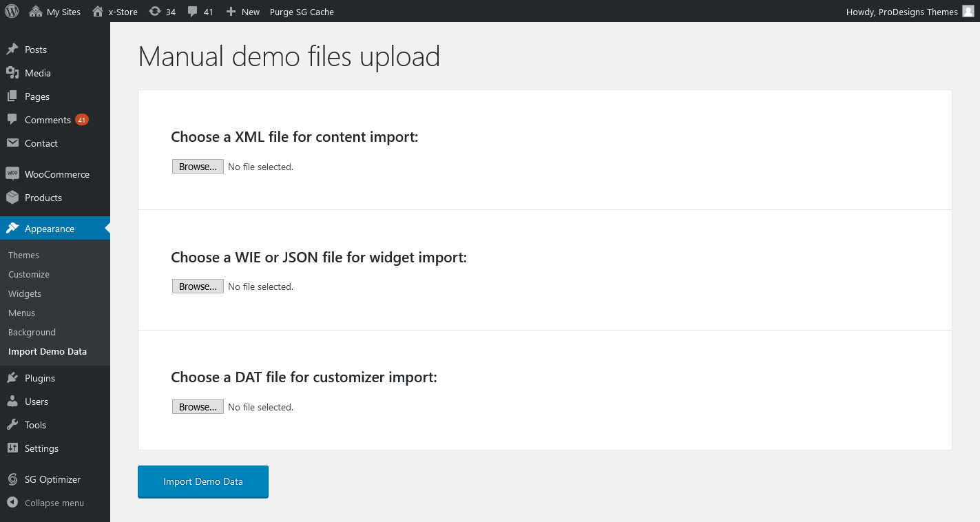980x522 pixels.
Task: Click the Plugins plug icon
Action: pos(12,378)
